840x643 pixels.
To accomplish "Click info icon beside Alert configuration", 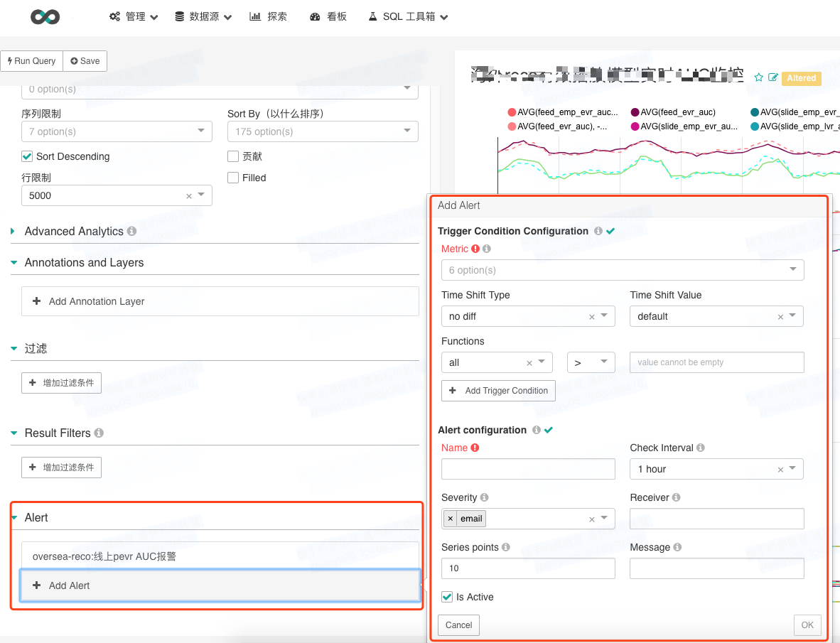I will pos(537,430).
